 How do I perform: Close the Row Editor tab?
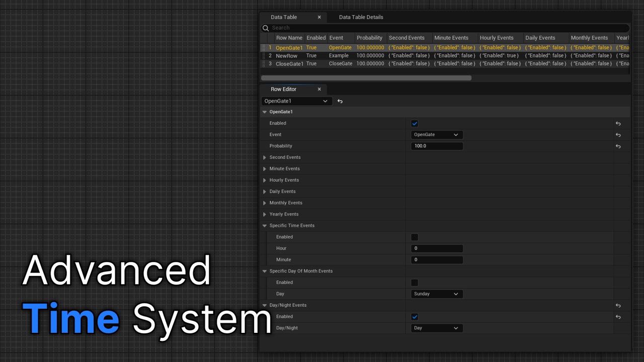pos(319,89)
